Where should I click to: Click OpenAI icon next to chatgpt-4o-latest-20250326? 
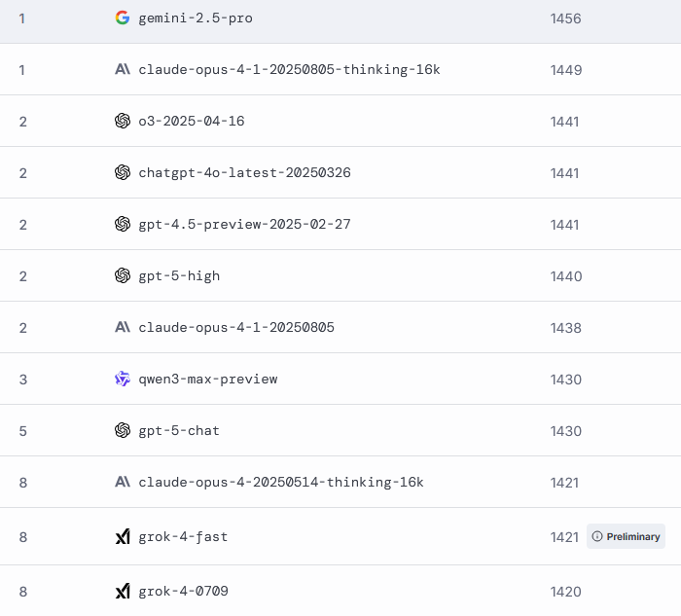point(122,172)
